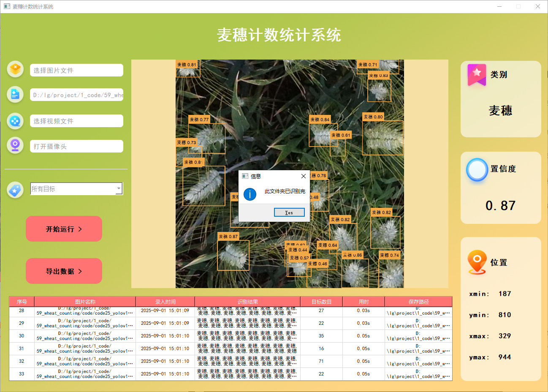The image size is (548, 392).
Task: Click target count cell 27
Action: 321,311
